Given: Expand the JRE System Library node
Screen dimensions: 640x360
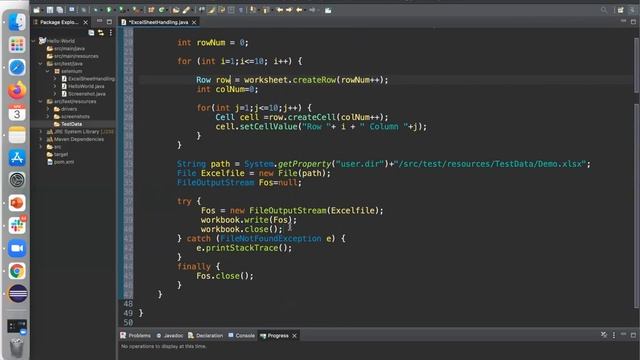Looking at the screenshot, I should click(x=40, y=131).
